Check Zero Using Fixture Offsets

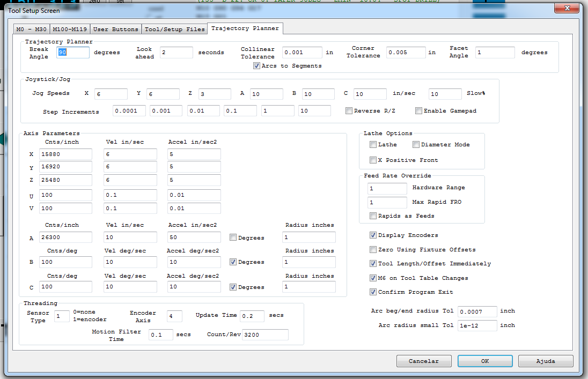click(x=373, y=250)
